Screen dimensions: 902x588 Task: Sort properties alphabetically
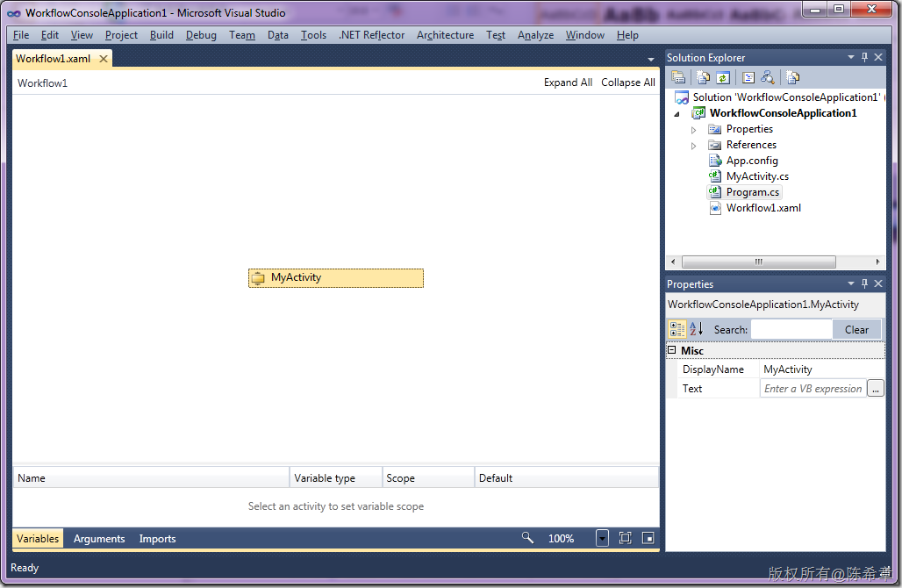coord(696,329)
